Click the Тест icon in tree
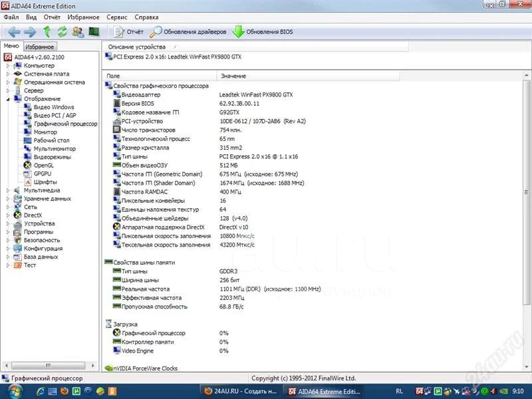Image resolution: width=532 pixels, height=399 pixels. tap(18, 265)
